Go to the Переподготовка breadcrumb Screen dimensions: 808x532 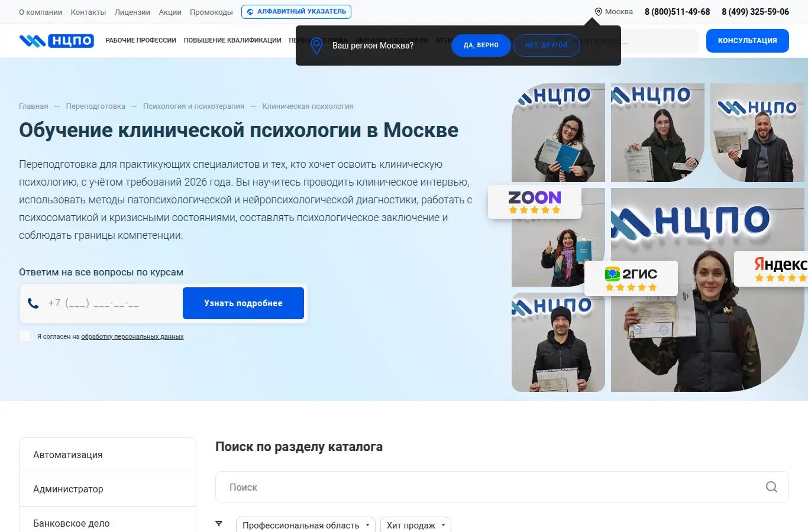pyautogui.click(x=96, y=106)
